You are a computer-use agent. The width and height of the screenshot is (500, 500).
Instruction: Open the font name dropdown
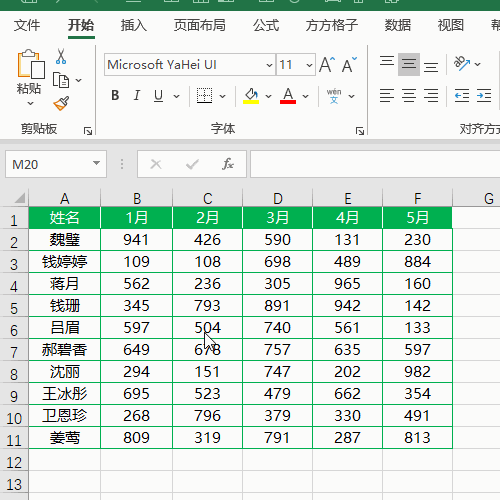[269, 65]
